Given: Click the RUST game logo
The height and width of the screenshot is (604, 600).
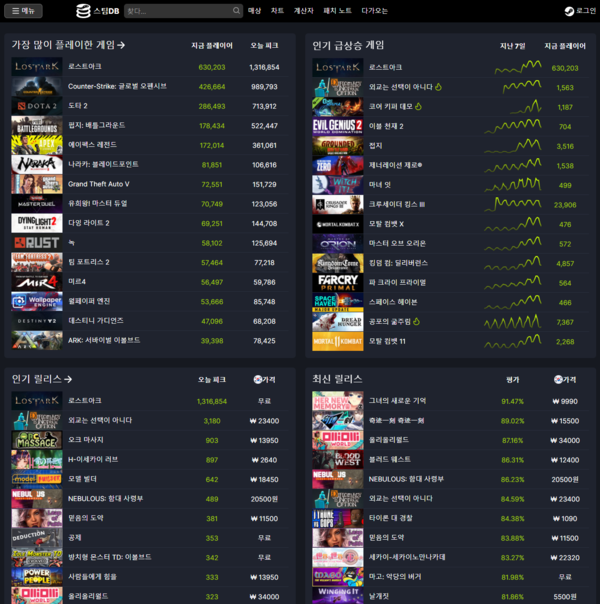Looking at the screenshot, I should click(37, 243).
